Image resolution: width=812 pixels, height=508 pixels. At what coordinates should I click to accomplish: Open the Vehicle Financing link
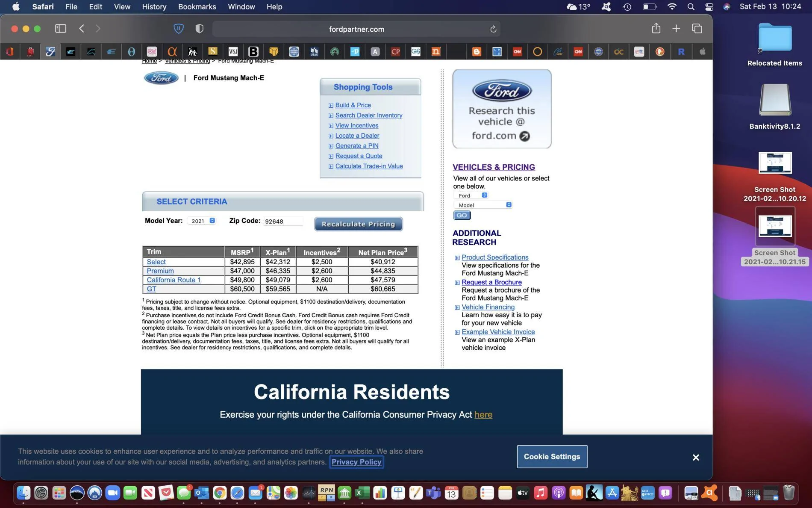[488, 307]
